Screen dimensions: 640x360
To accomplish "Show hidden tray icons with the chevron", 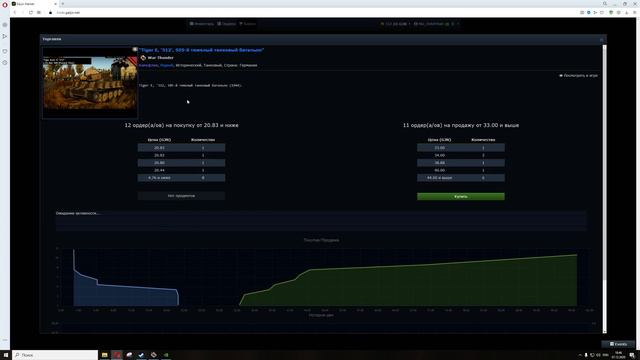I will click(580, 355).
